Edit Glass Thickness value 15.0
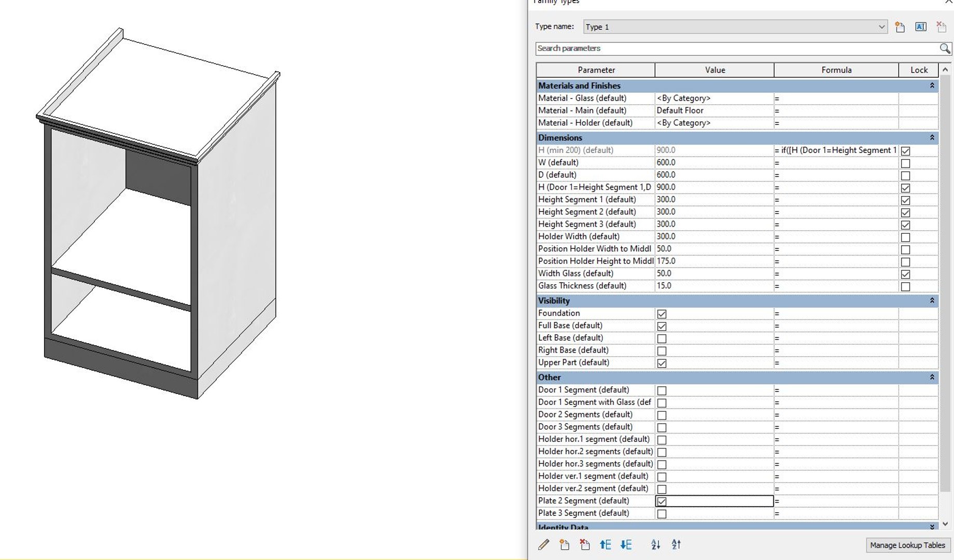This screenshot has height=560, width=954. click(714, 286)
